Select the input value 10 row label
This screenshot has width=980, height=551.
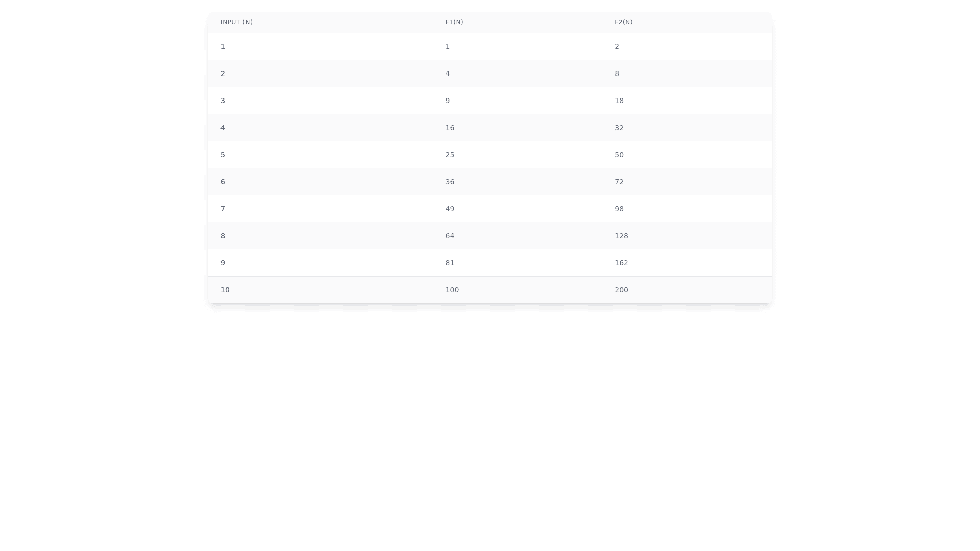click(225, 290)
